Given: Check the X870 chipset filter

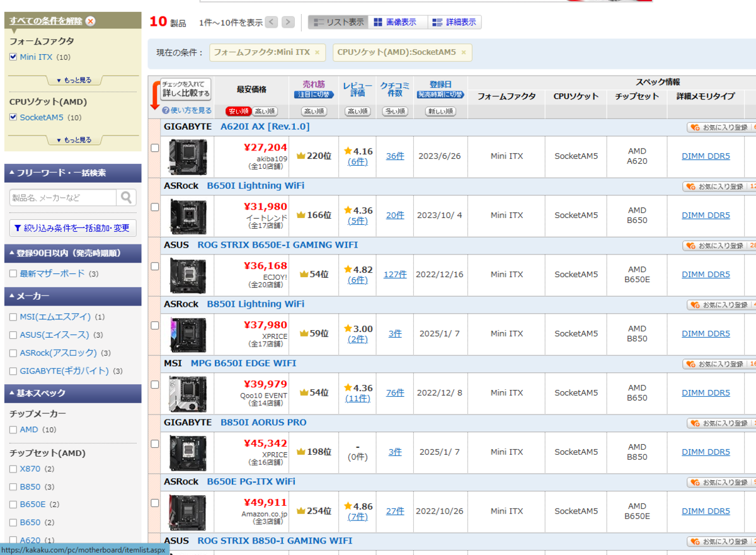Looking at the screenshot, I should pos(13,469).
